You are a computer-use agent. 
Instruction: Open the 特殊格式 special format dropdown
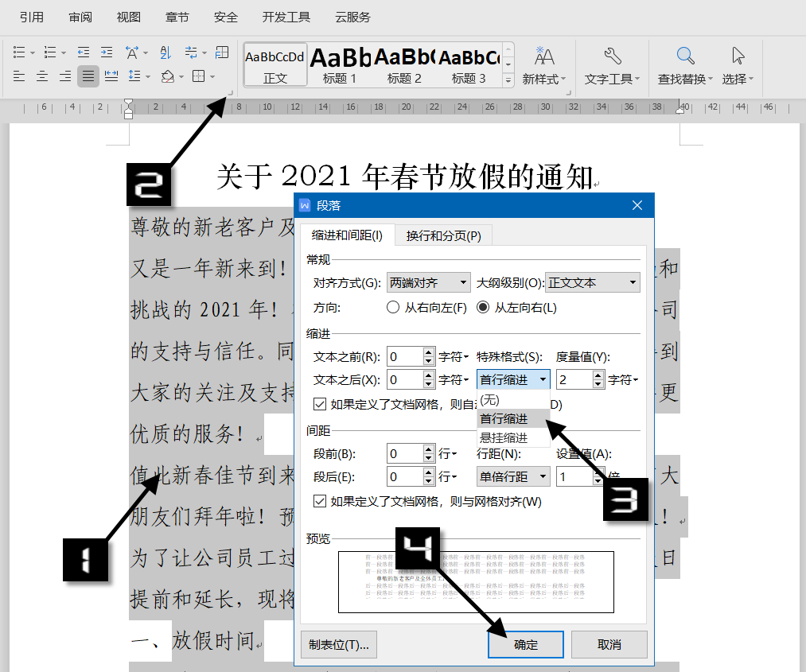tap(513, 379)
